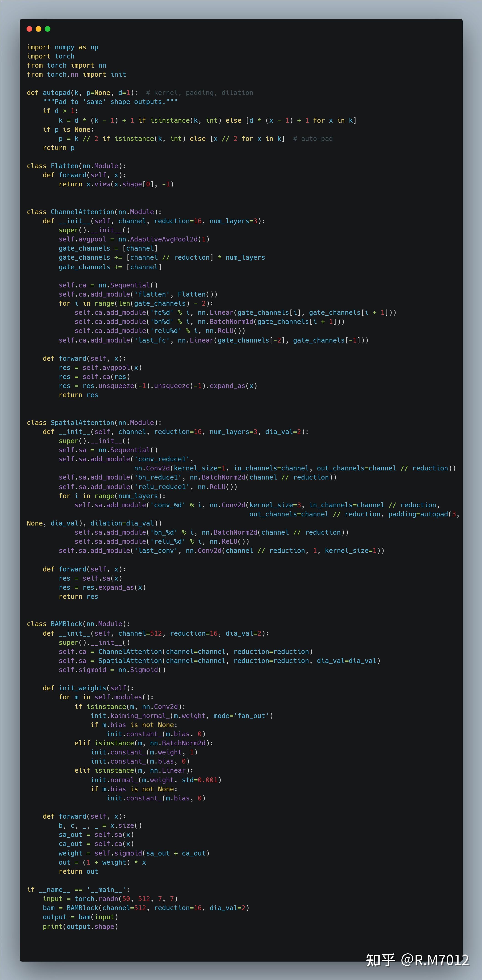482x980 pixels.
Task: Click the red close dot
Action: 29,29
